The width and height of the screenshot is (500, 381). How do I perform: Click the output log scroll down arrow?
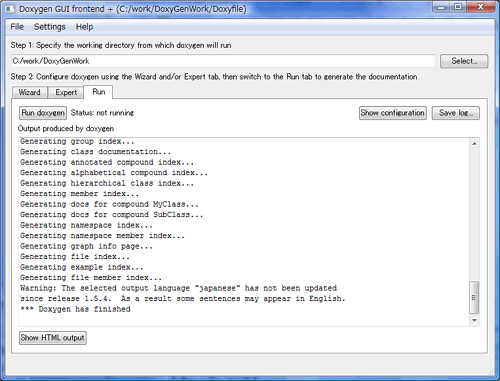click(x=474, y=320)
